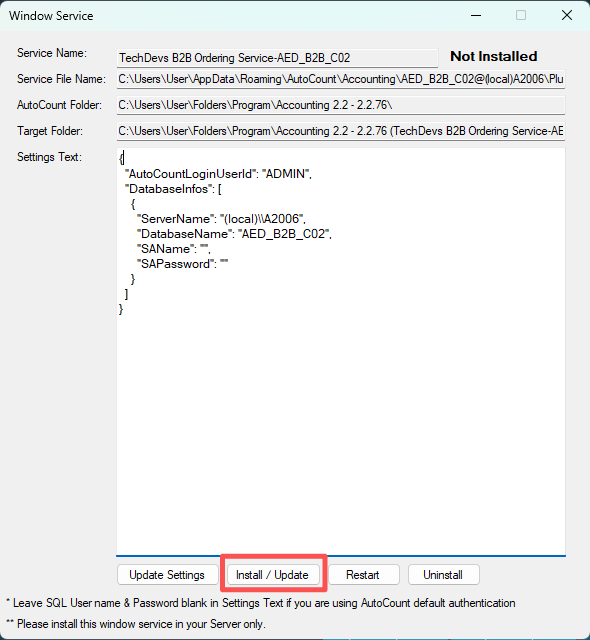Click the AutoCount Folder: label
Screen dimensions: 590x640
(x=60, y=105)
